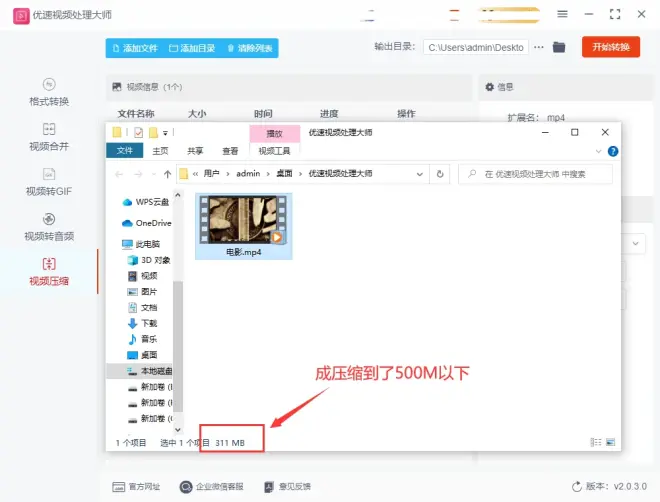Click the Explorer back arrow
The height and width of the screenshot is (502, 660).
[x=119, y=174]
